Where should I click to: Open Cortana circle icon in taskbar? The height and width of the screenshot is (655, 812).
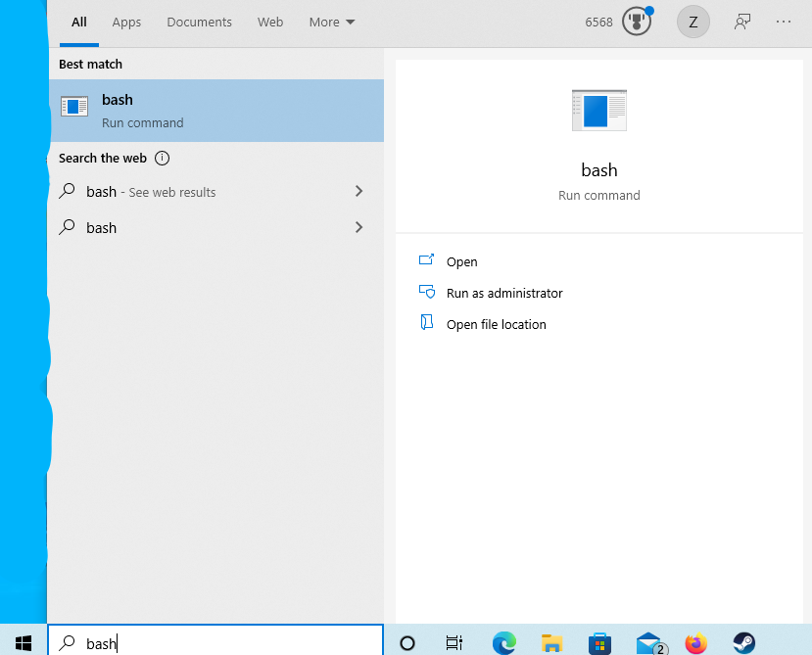point(407,643)
